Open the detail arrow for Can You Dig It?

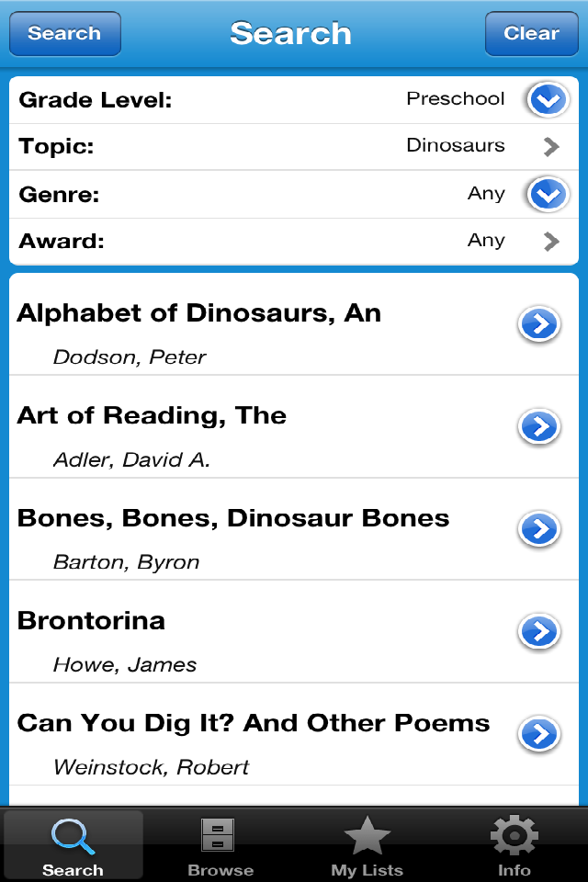click(x=539, y=735)
